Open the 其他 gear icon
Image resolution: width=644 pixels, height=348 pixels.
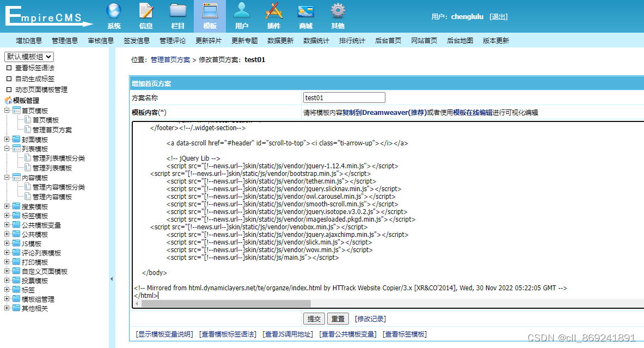(x=338, y=11)
